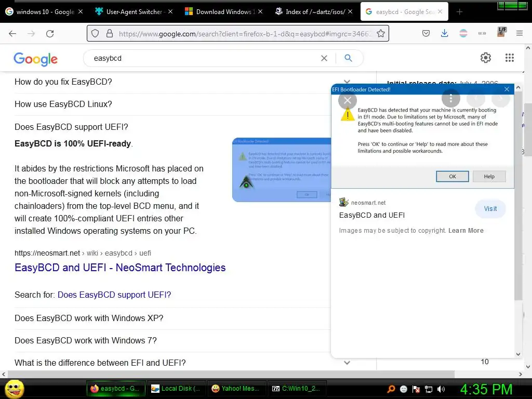The width and height of the screenshot is (532, 399).
Task: Expand 'What is the difference between EFI and UEFI?'
Action: pos(100,363)
